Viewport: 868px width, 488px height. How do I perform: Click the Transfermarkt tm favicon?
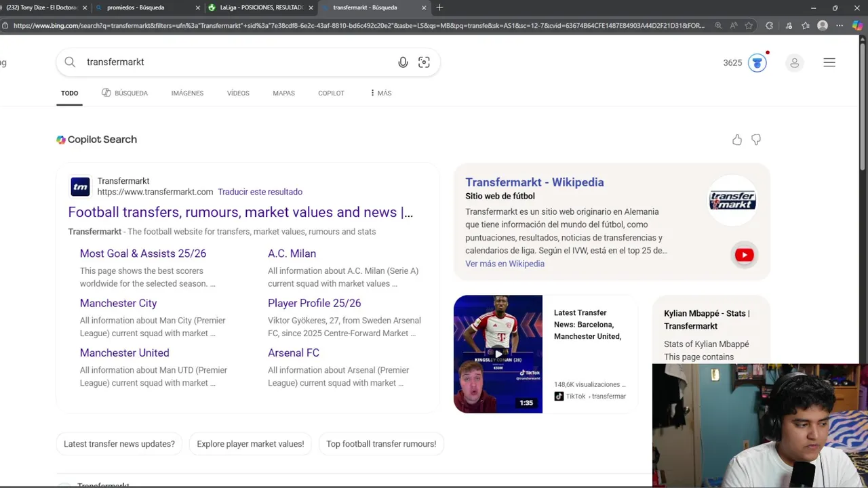click(x=80, y=186)
